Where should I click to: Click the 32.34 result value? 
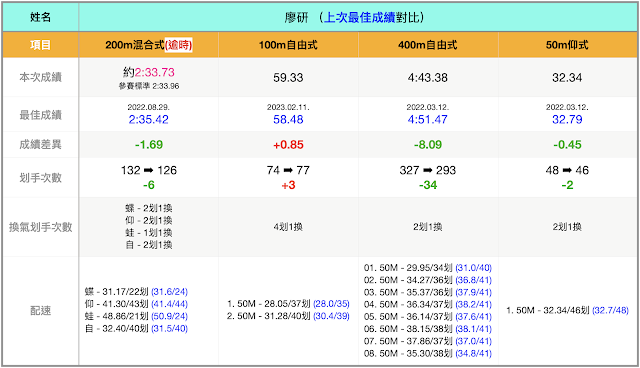click(567, 78)
